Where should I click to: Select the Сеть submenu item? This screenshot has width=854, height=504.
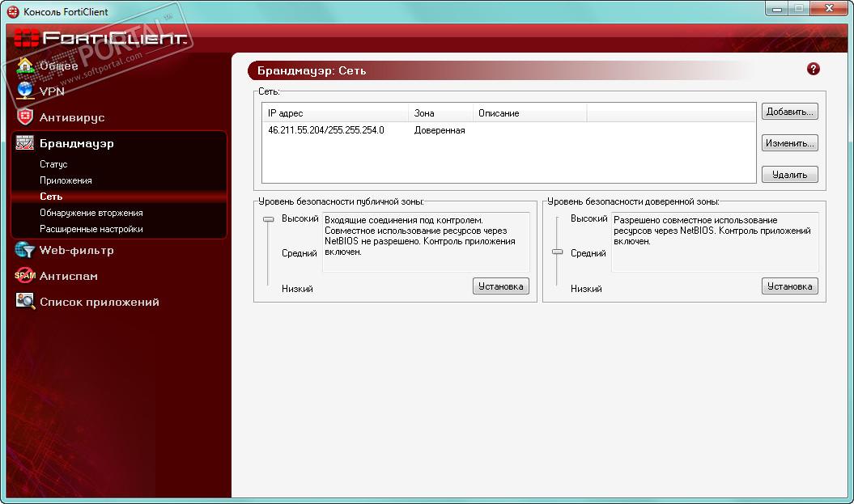click(51, 197)
